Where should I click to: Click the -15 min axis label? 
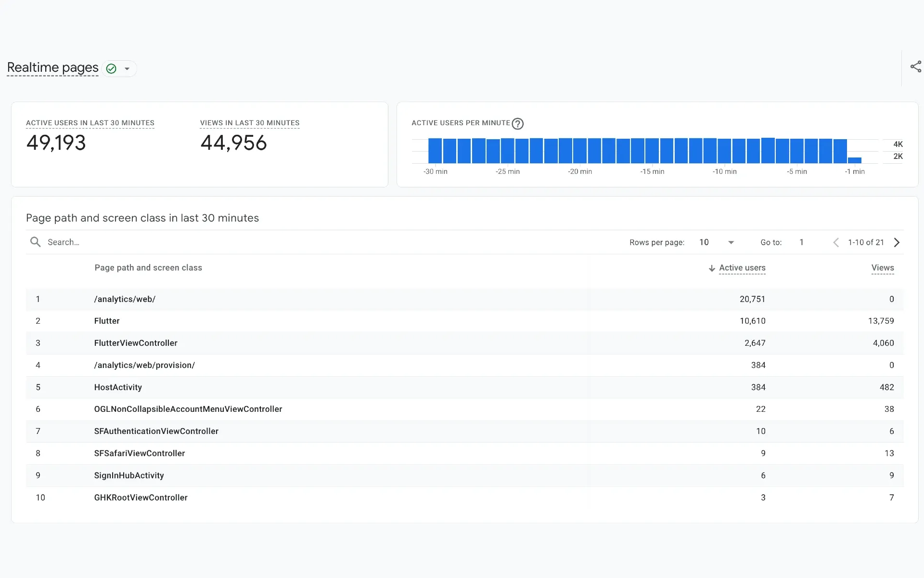pyautogui.click(x=652, y=171)
